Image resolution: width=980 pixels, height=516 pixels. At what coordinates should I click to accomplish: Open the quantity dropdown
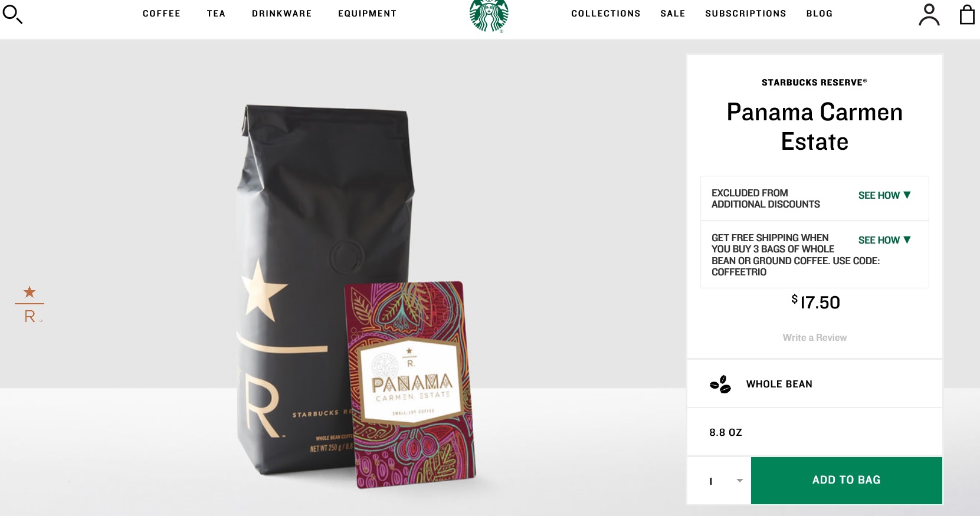click(719, 481)
